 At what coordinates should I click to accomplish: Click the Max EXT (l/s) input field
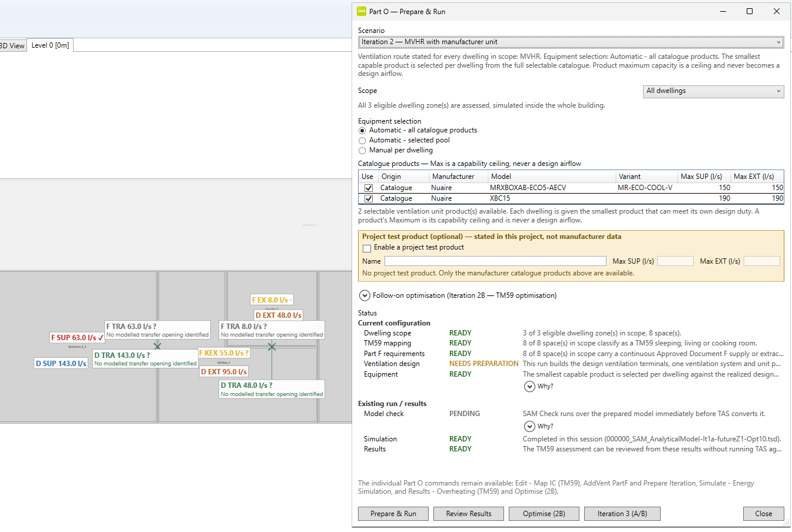coord(762,261)
